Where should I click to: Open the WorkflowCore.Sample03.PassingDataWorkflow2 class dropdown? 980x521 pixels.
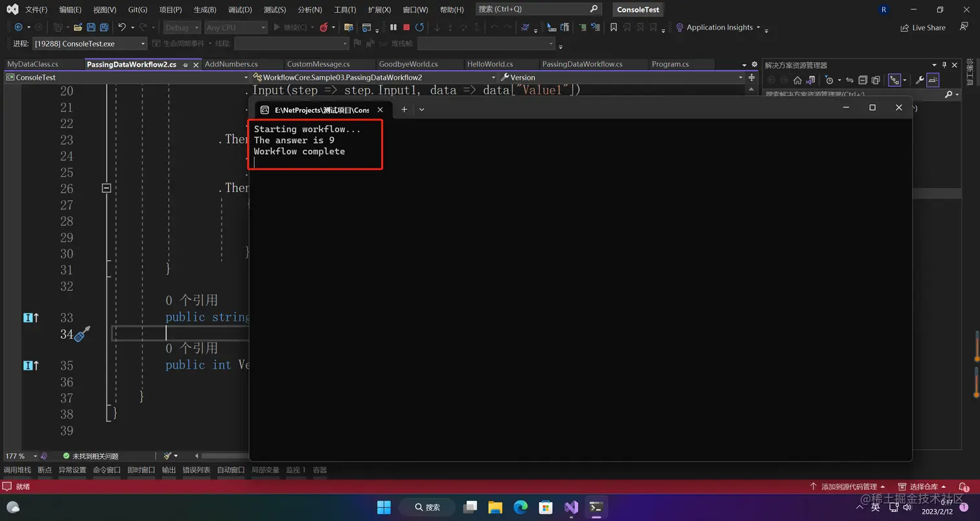(374, 77)
